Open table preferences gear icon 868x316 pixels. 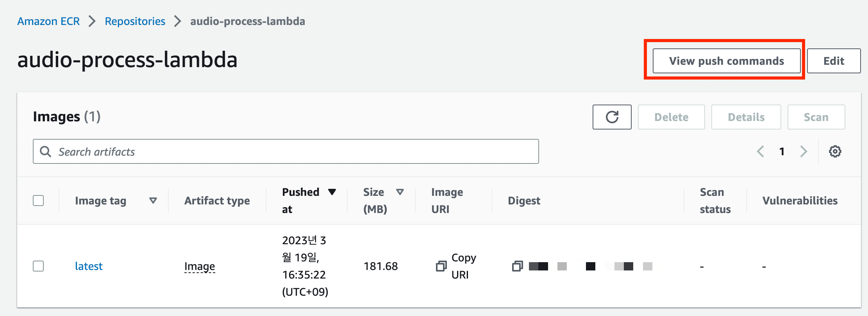click(x=835, y=151)
